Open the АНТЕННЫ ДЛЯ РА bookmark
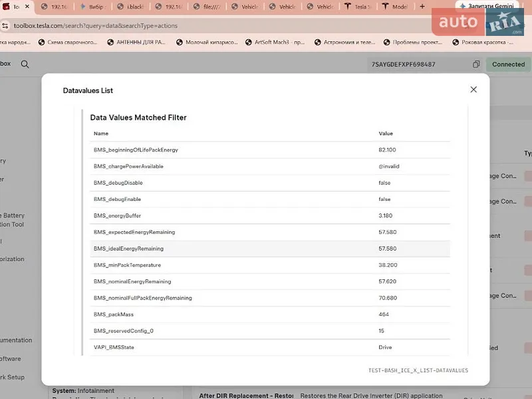 136,42
